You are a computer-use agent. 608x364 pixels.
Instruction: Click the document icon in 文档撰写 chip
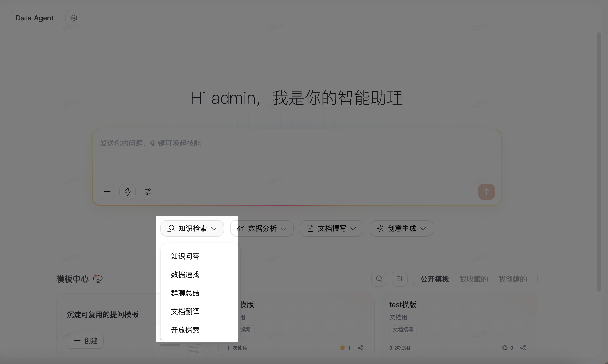(x=310, y=228)
